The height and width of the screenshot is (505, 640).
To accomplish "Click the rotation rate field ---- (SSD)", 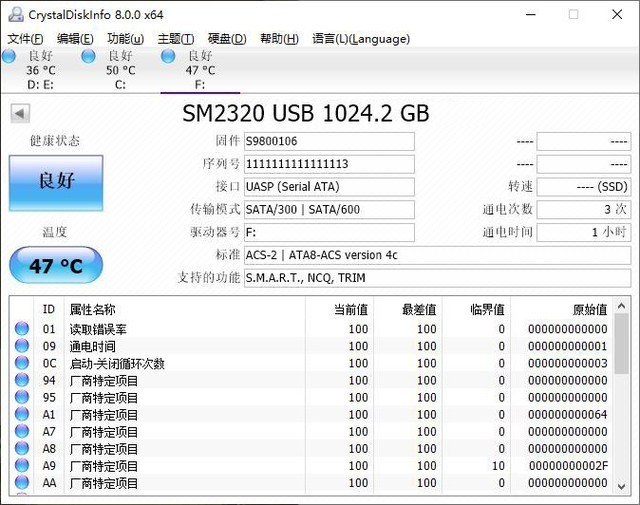I will tap(584, 187).
